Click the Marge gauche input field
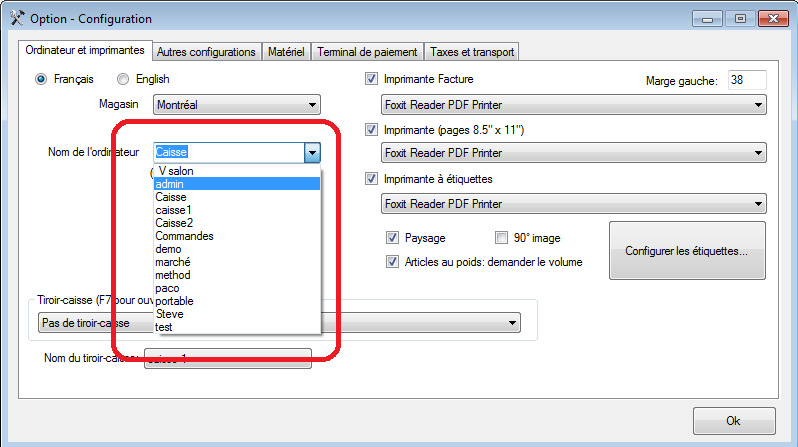 (x=747, y=80)
